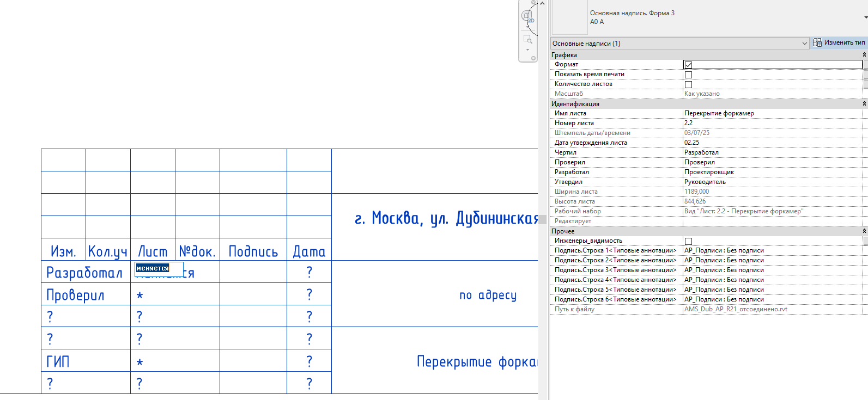Click the Имя листа value field

(772, 113)
